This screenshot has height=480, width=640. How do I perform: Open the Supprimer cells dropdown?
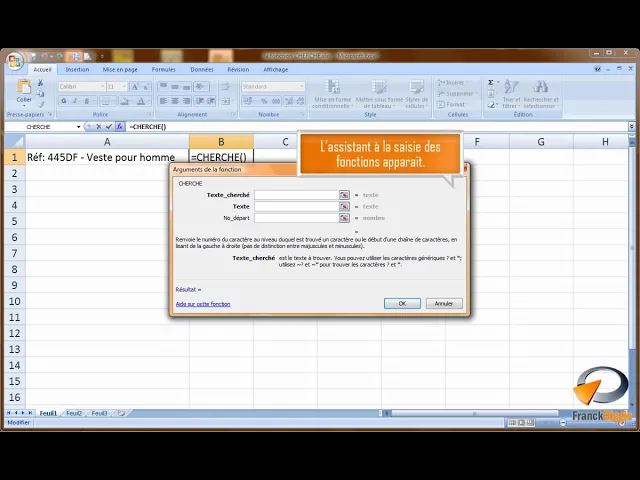pyautogui.click(x=457, y=94)
